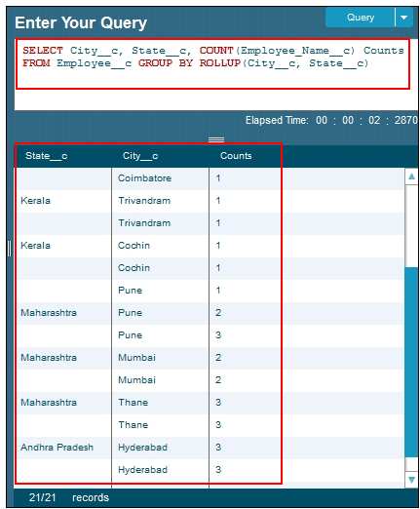Click the Query button

[x=360, y=18]
